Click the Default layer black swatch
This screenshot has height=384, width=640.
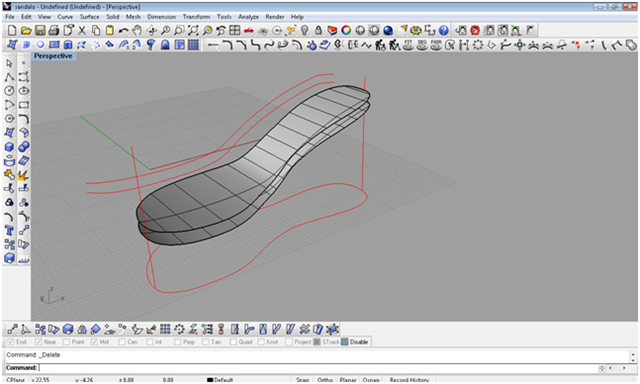(x=210, y=380)
